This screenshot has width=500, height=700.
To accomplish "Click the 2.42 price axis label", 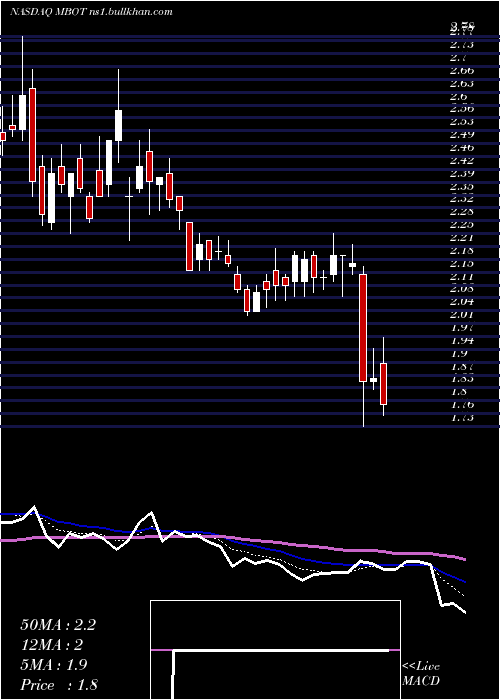I will tap(462, 160).
